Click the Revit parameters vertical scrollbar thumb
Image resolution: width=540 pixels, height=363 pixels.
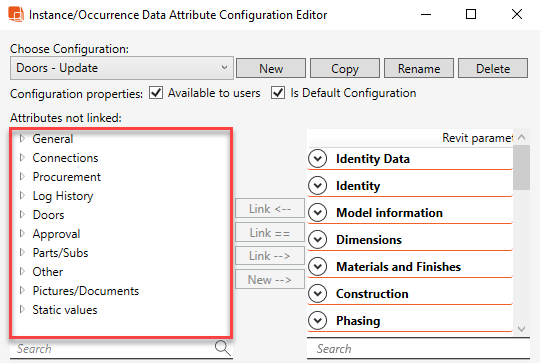tap(521, 167)
